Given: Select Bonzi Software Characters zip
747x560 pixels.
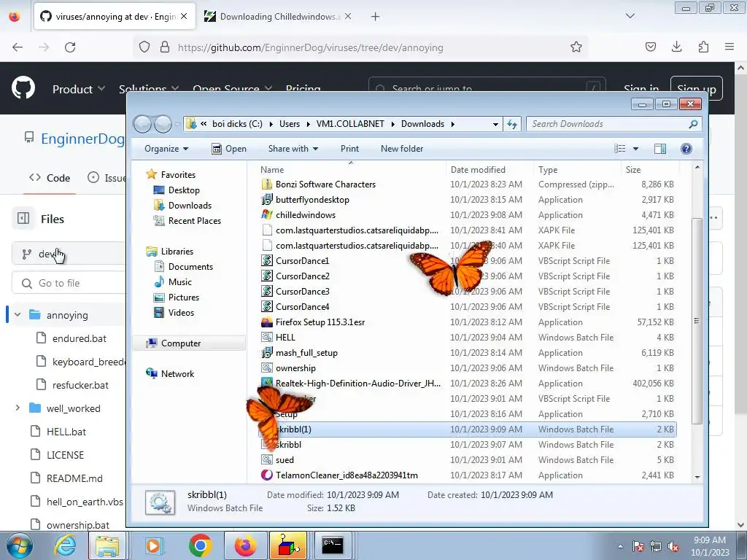Looking at the screenshot, I should (x=325, y=184).
